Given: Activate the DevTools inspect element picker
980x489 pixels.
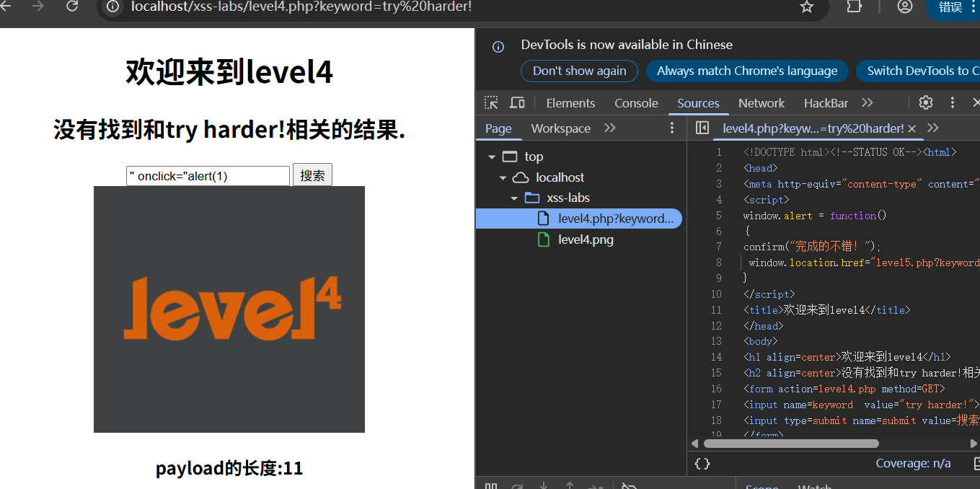Looking at the screenshot, I should point(491,102).
